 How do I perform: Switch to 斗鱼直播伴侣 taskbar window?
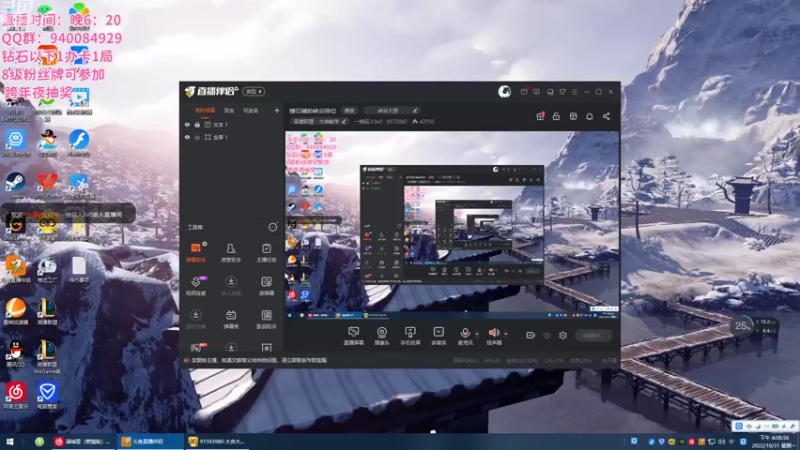150,441
